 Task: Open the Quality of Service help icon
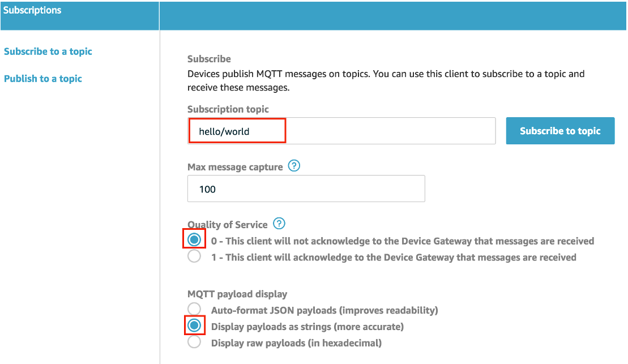[279, 224]
